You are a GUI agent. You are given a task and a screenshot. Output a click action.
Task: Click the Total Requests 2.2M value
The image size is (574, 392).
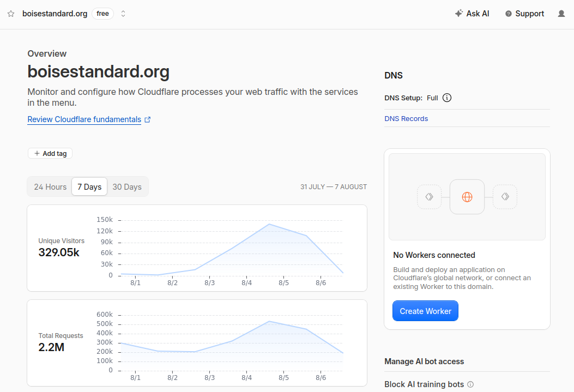(x=51, y=347)
